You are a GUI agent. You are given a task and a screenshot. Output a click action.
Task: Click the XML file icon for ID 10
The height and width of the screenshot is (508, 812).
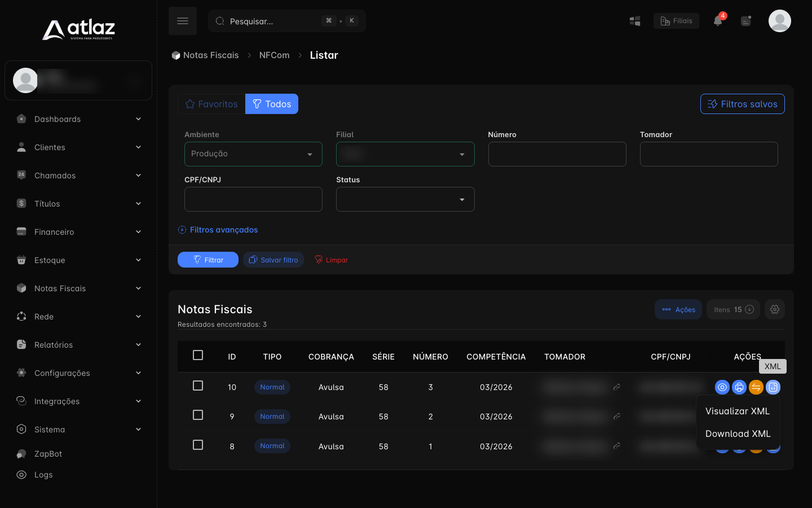point(773,387)
